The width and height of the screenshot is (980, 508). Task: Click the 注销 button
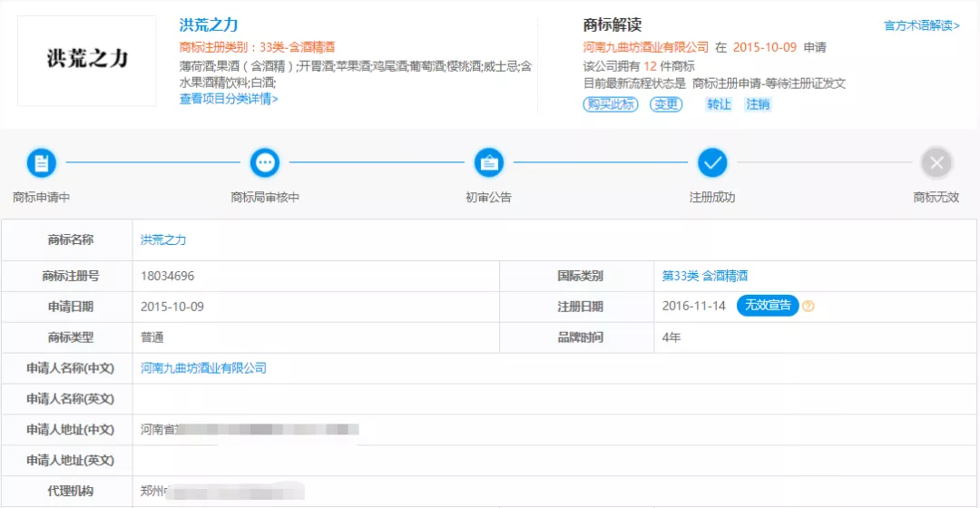pyautogui.click(x=758, y=104)
